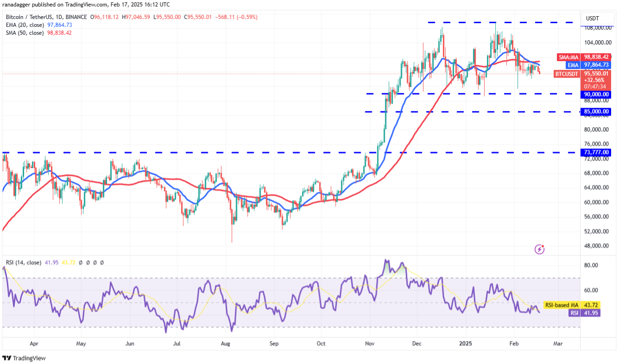619x364 pixels.
Task: Click the Nov label on time axis
Action: coord(370,344)
